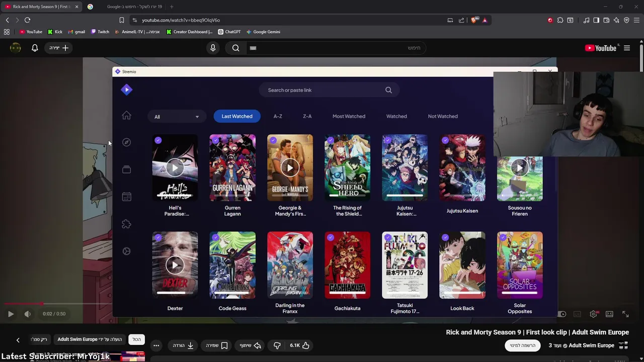The width and height of the screenshot is (644, 362).
Task: Click the white subscribe button
Action: click(x=523, y=345)
